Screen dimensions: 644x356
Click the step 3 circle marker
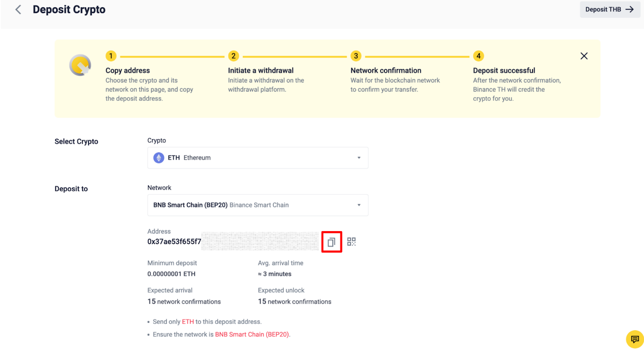pos(356,56)
